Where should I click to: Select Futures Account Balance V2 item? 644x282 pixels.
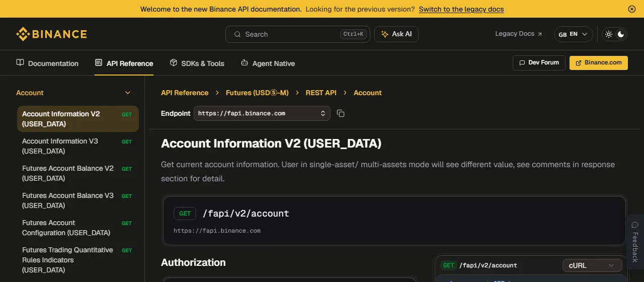(x=77, y=173)
